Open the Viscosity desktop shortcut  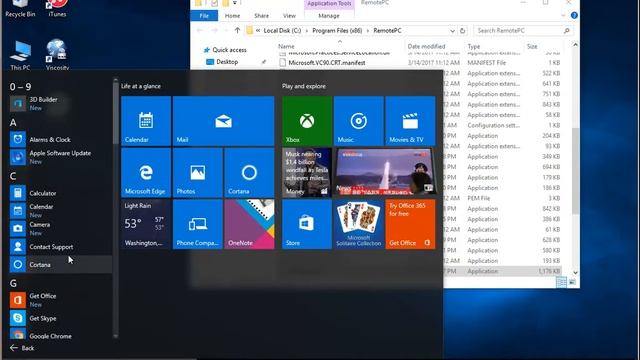tap(57, 55)
